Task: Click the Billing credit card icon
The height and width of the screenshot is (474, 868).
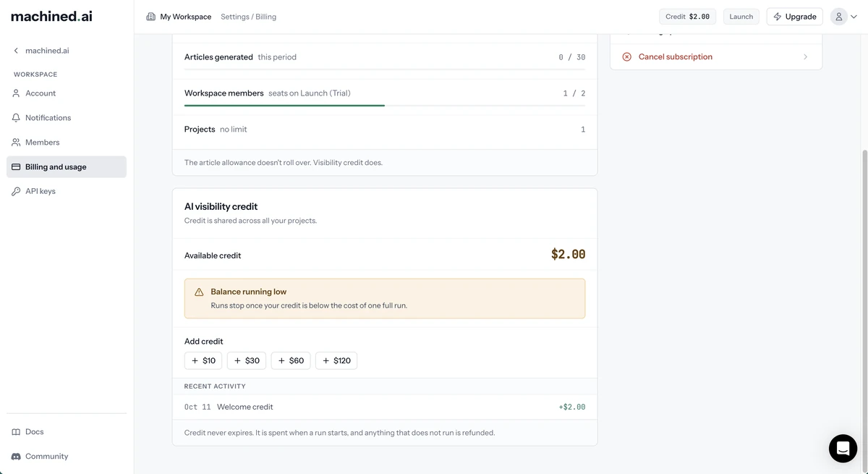Action: pyautogui.click(x=16, y=167)
